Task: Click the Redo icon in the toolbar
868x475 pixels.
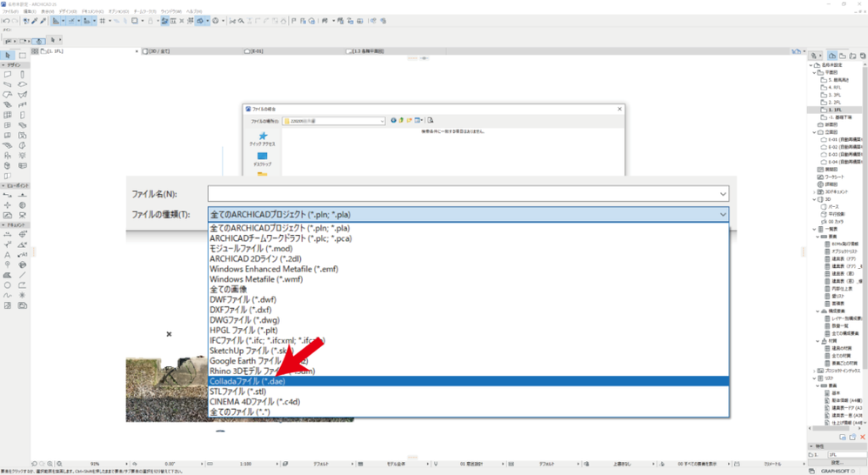Action: [x=15, y=21]
